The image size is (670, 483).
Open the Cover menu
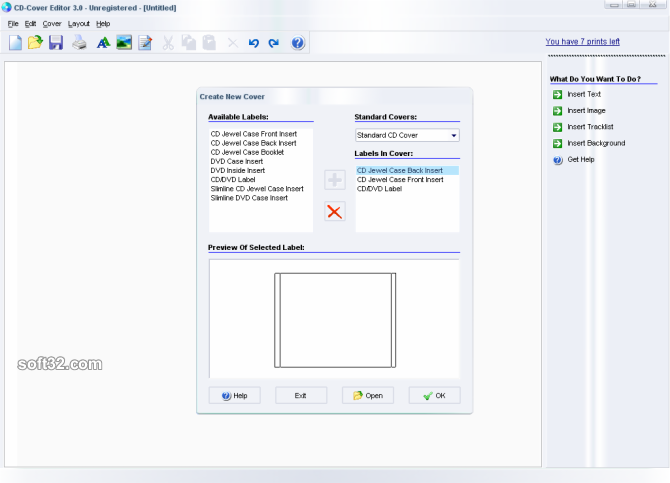pos(52,24)
